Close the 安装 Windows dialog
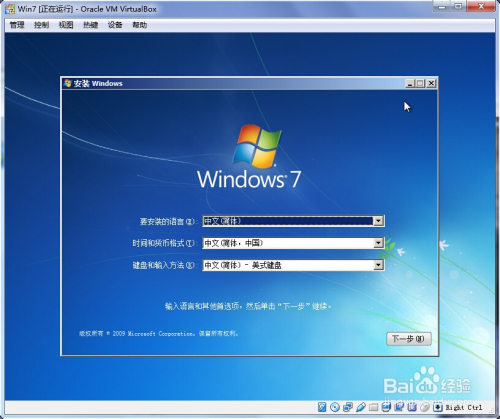Screen dimensions: 500x419 pyautogui.click(x=431, y=83)
